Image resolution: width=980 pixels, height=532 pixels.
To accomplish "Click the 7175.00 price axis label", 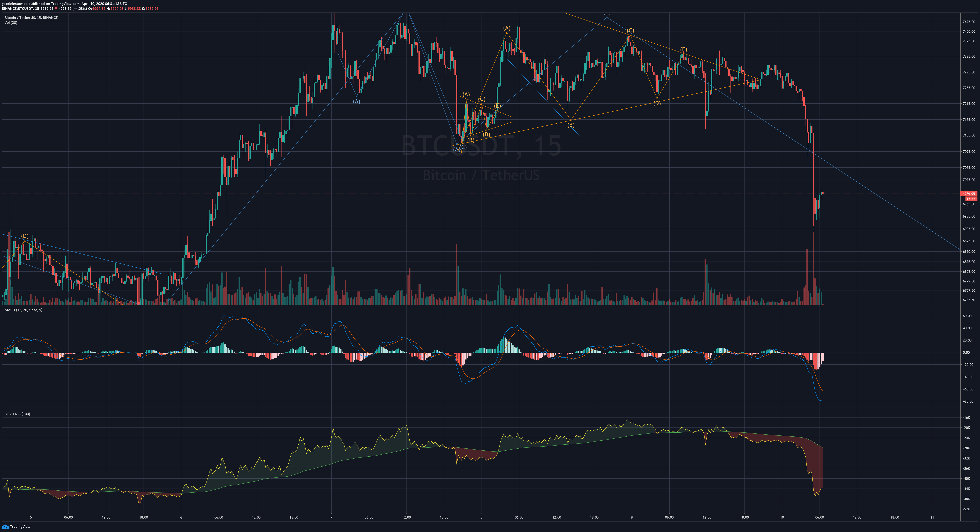I will point(969,119).
